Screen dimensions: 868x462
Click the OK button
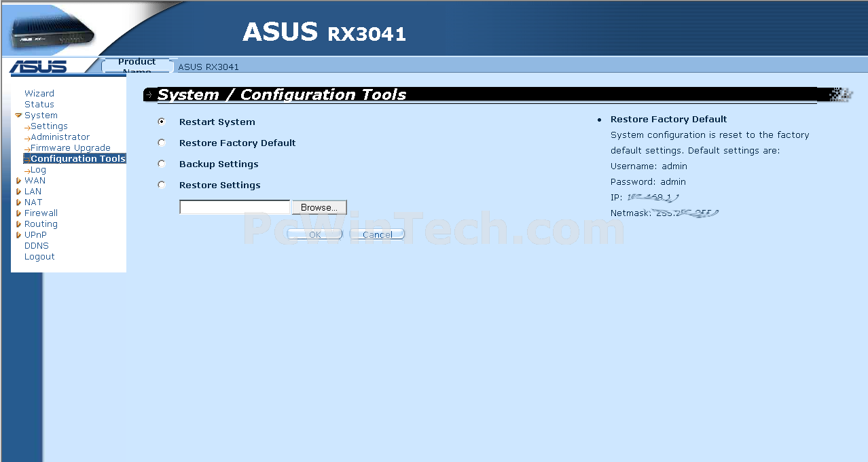pyautogui.click(x=314, y=234)
